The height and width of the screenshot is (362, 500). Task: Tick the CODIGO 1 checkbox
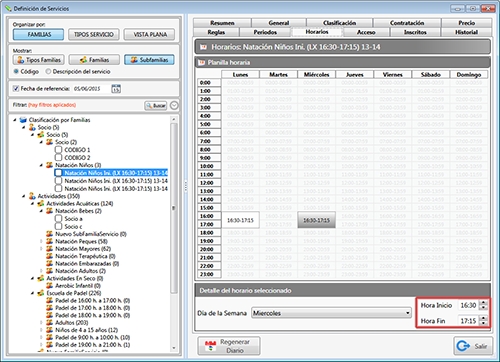click(x=58, y=149)
